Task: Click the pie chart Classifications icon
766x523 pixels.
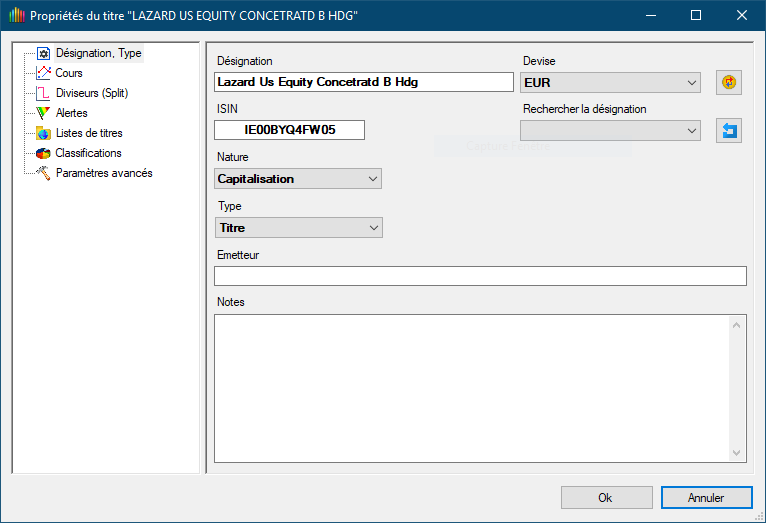Action: coord(43,153)
